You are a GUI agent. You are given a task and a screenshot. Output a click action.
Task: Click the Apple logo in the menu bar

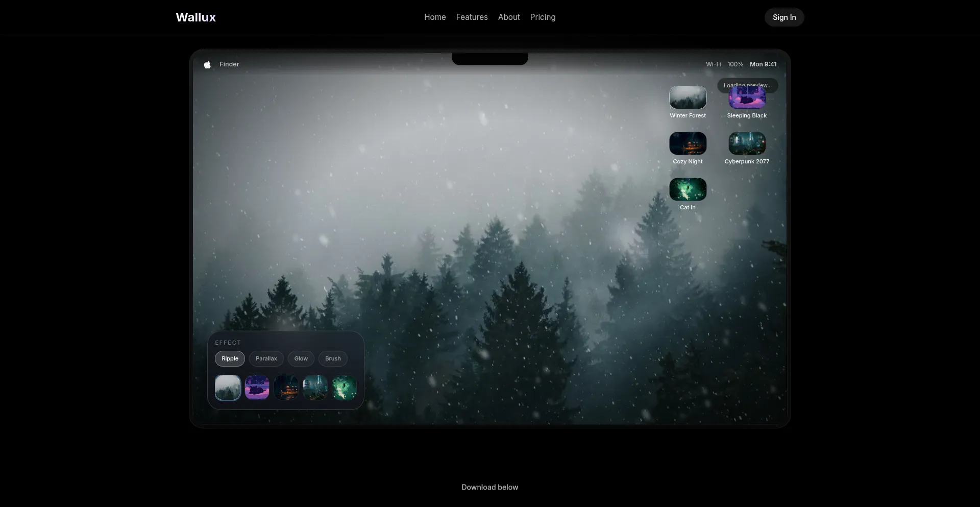(207, 64)
